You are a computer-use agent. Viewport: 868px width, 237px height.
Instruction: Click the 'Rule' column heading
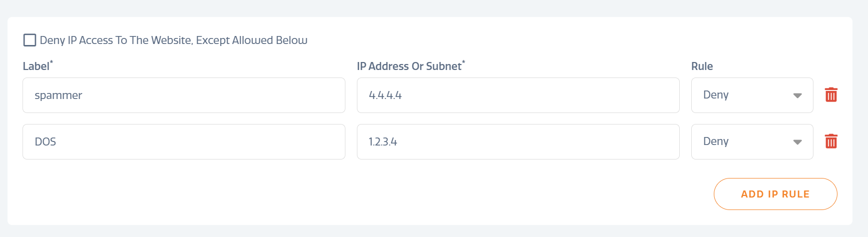pyautogui.click(x=702, y=66)
